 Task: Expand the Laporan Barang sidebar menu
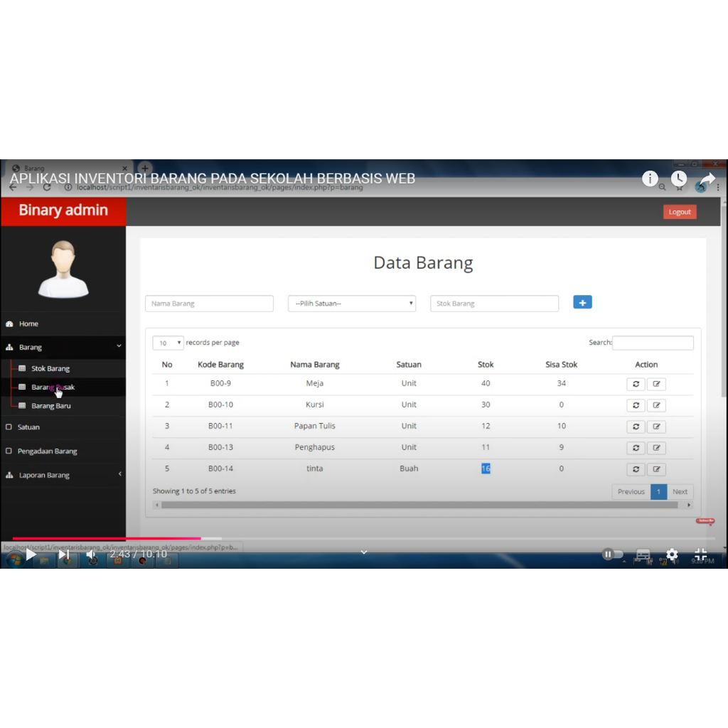(x=63, y=475)
